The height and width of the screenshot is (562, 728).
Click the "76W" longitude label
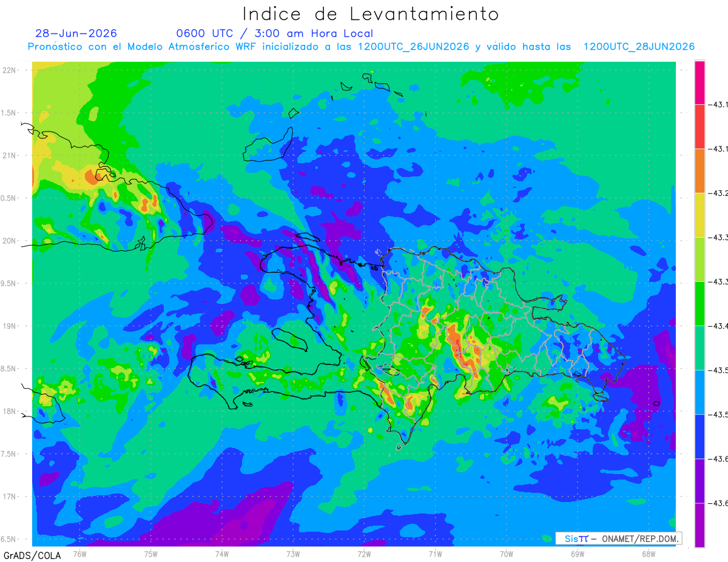[80, 554]
